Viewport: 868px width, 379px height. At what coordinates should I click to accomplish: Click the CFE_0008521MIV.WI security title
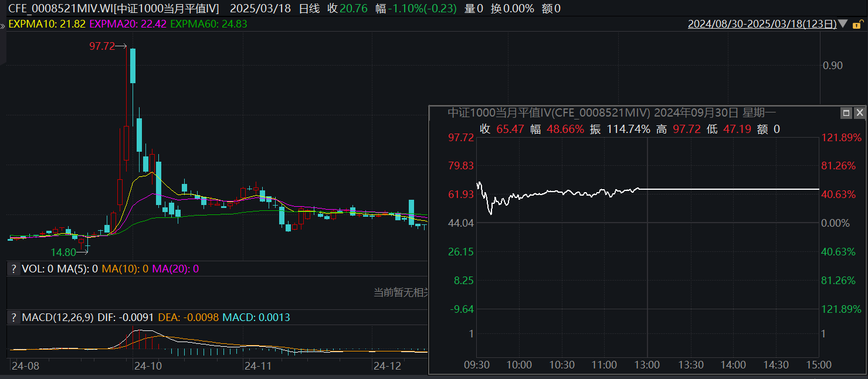point(113,8)
